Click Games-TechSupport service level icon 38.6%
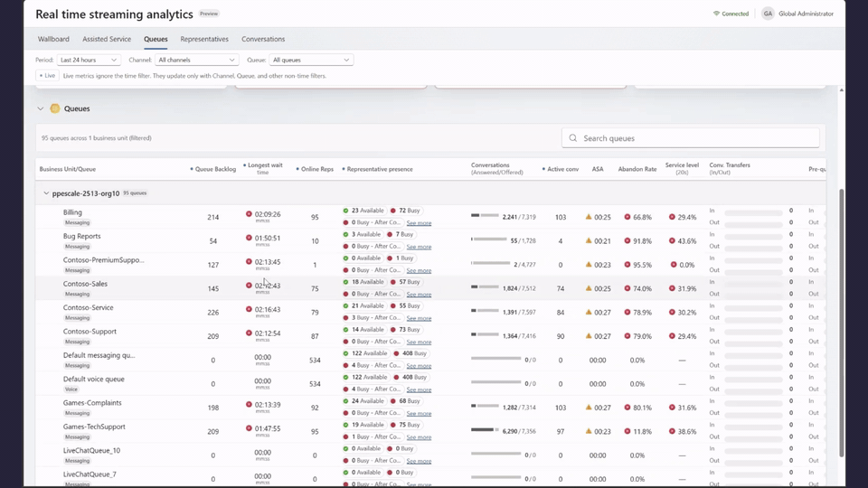The image size is (868, 488). pos(672,431)
